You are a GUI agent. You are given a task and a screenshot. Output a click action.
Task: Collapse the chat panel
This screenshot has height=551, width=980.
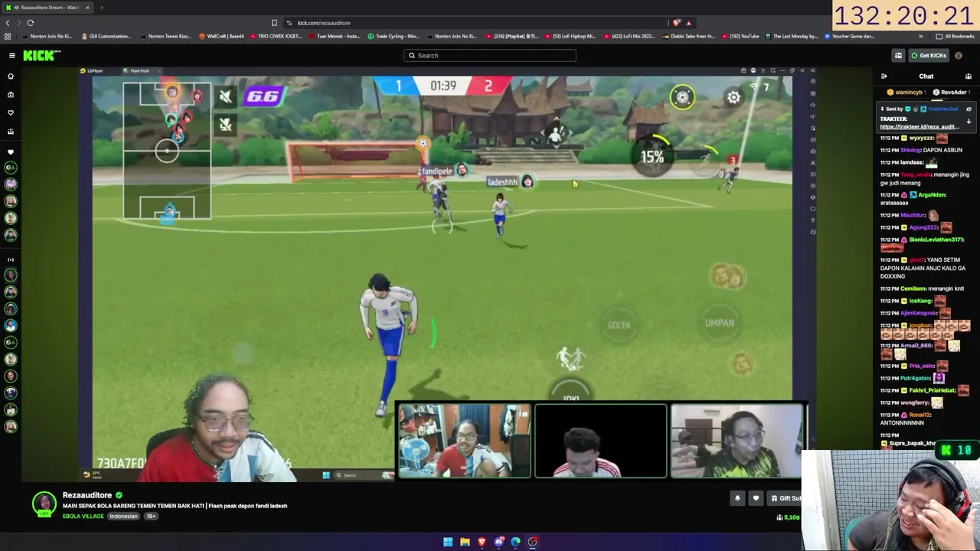(884, 77)
